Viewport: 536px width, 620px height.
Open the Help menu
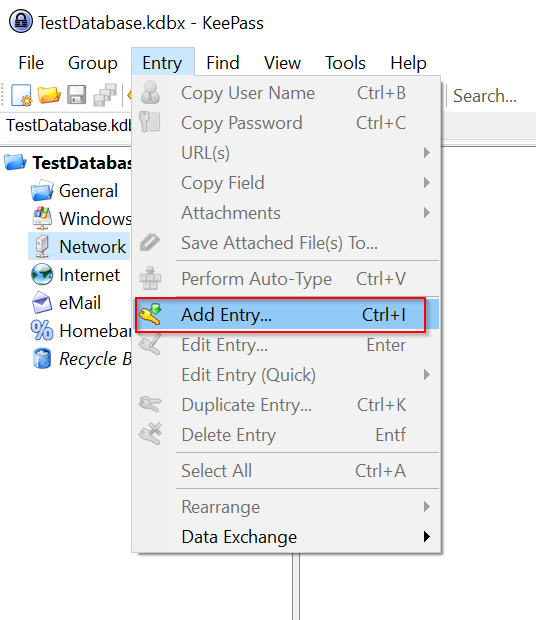408,62
